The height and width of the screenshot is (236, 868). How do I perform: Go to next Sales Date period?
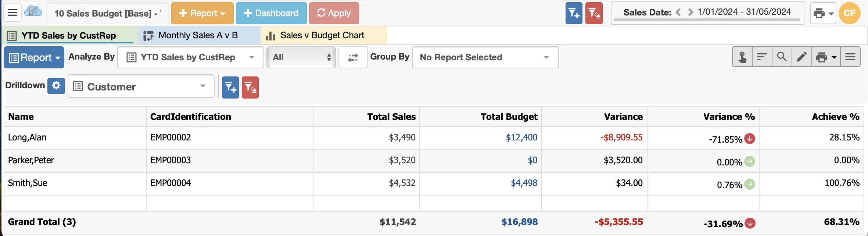point(691,12)
